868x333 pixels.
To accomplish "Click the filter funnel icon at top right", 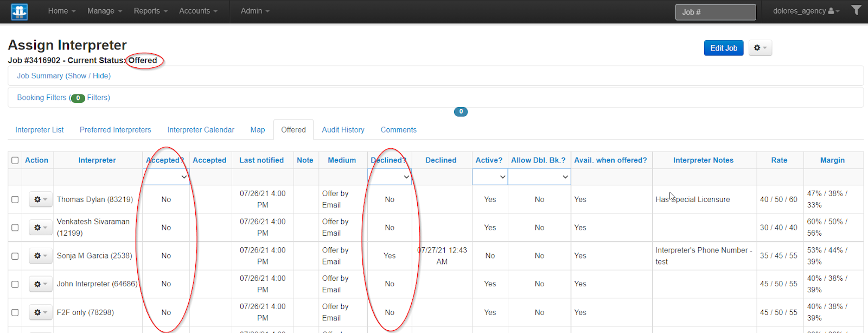I will pos(856,10).
